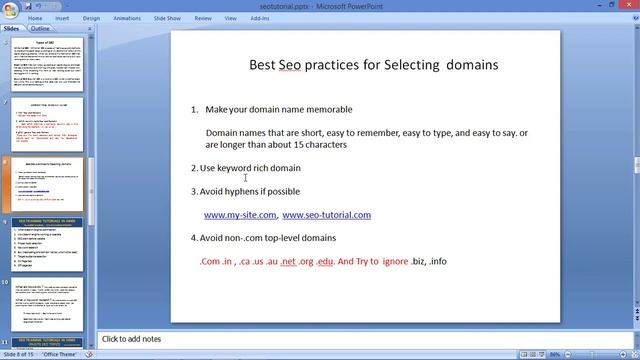Click the main editor scroll-up arrow
Image resolution: width=640 pixels, height=360 pixels.
point(637,27)
